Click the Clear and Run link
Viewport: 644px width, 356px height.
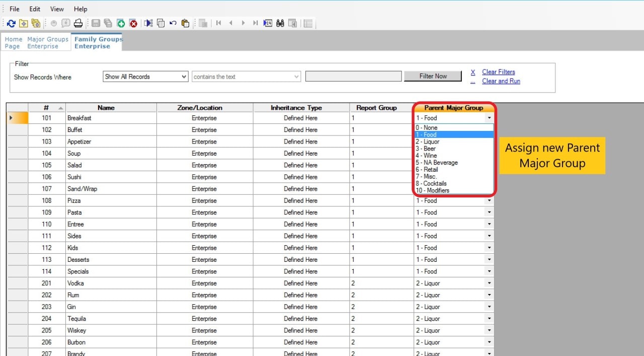pos(501,81)
